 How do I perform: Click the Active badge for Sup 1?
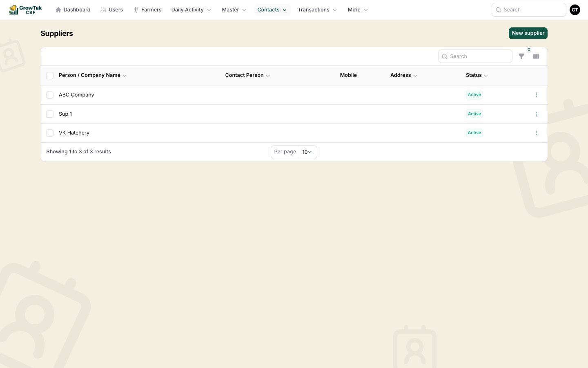(x=474, y=114)
